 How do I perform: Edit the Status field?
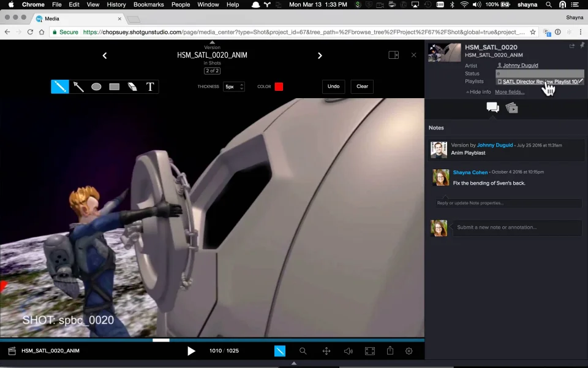click(x=540, y=73)
